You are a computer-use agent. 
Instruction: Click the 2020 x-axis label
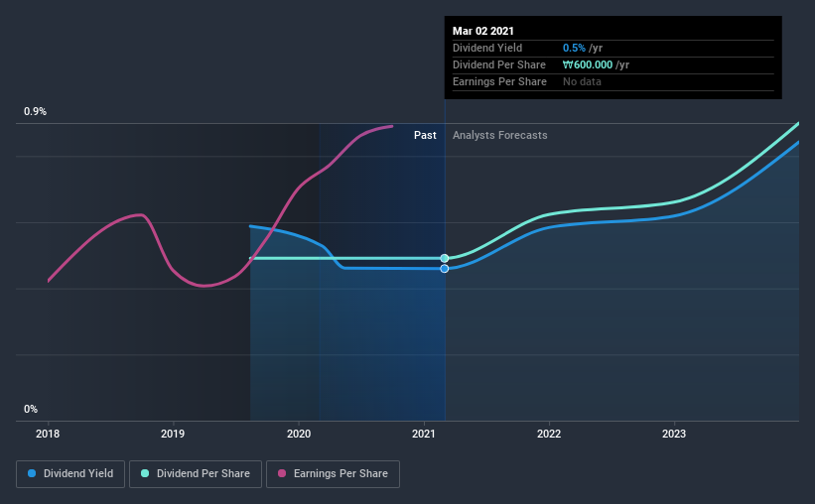pos(299,434)
